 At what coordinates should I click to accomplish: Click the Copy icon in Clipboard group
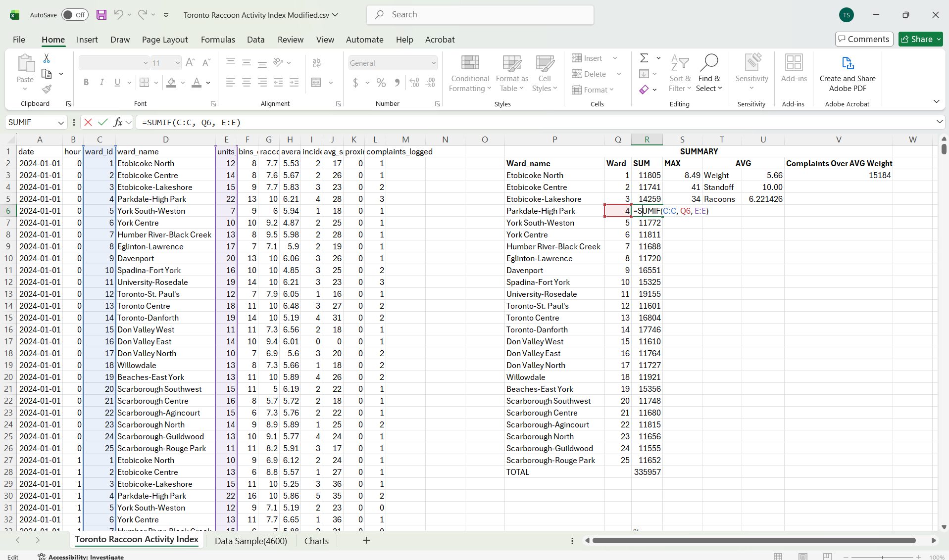pos(47,74)
